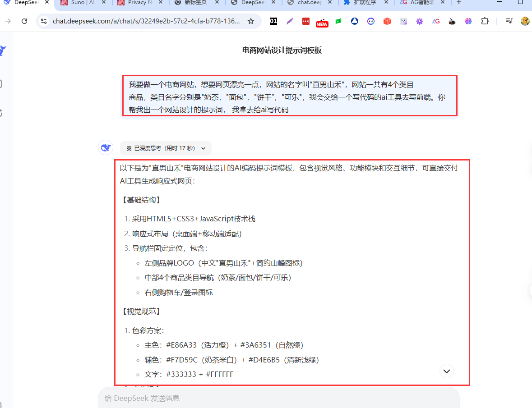Click the DeepSeek whale avatar beside the reply

(106, 148)
